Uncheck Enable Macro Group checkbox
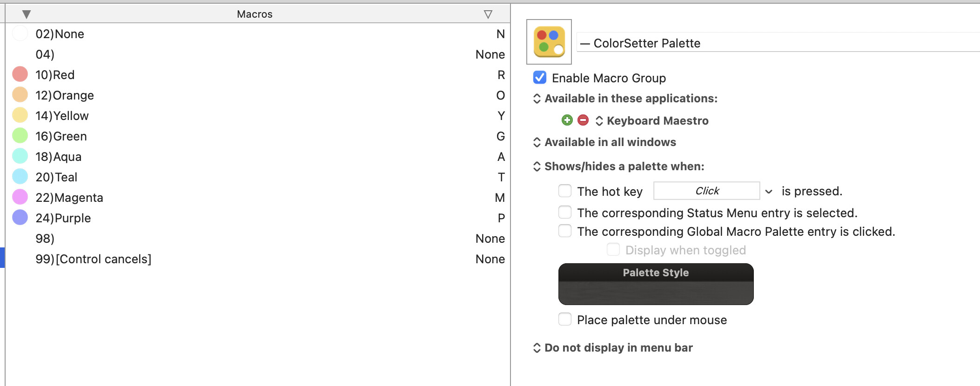This screenshot has height=386, width=980. pos(540,78)
